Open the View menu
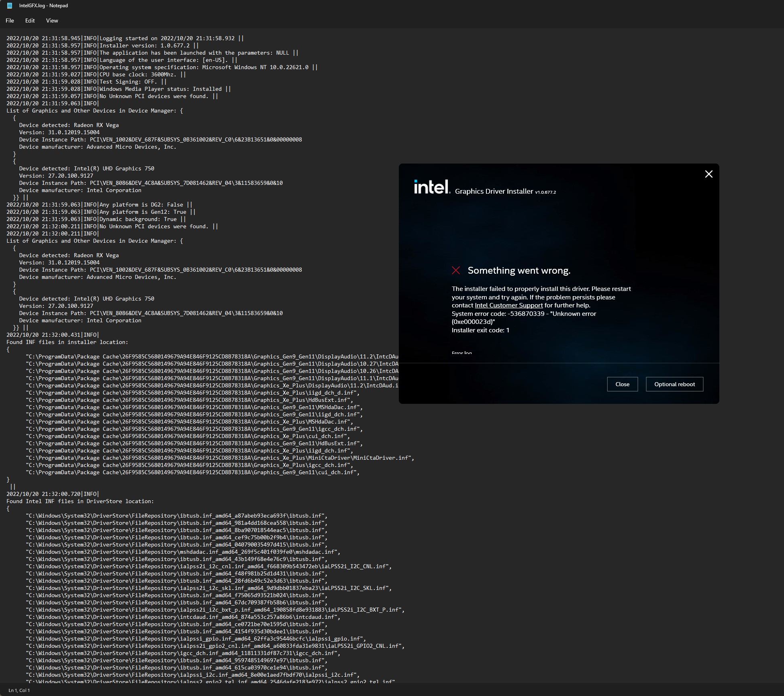Image resolution: width=784 pixels, height=696 pixels. (x=52, y=20)
